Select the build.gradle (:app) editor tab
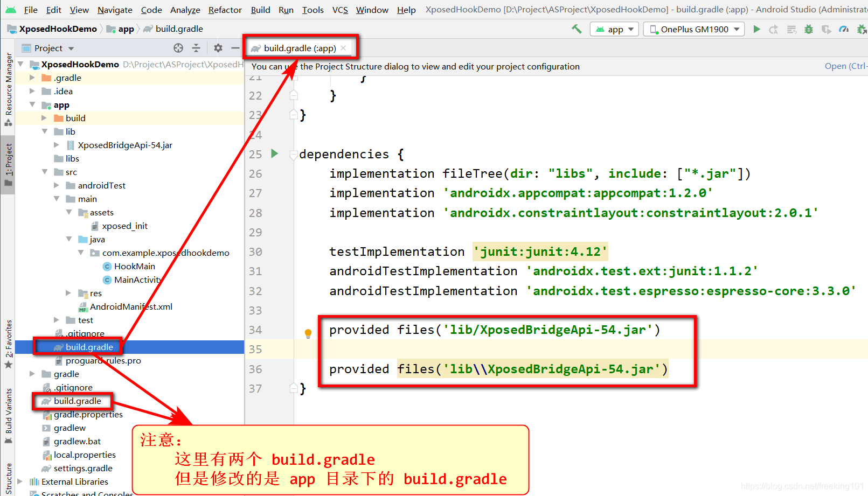Image resolution: width=868 pixels, height=496 pixels. pyautogui.click(x=300, y=48)
